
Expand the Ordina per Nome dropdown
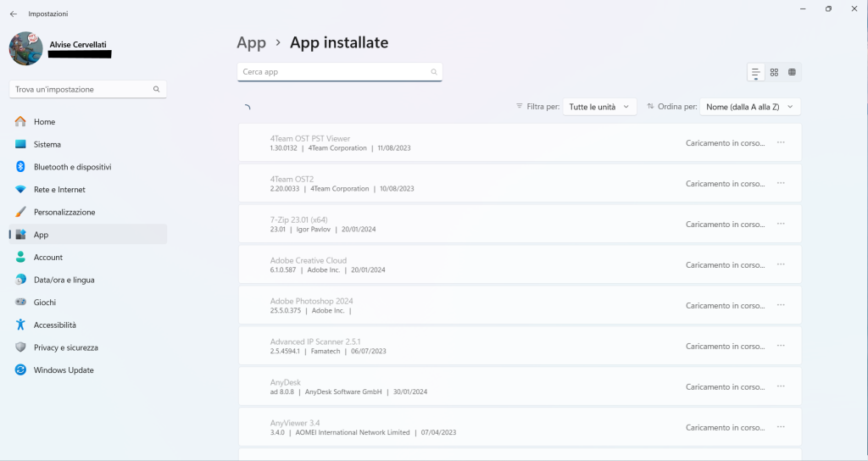[x=749, y=107]
